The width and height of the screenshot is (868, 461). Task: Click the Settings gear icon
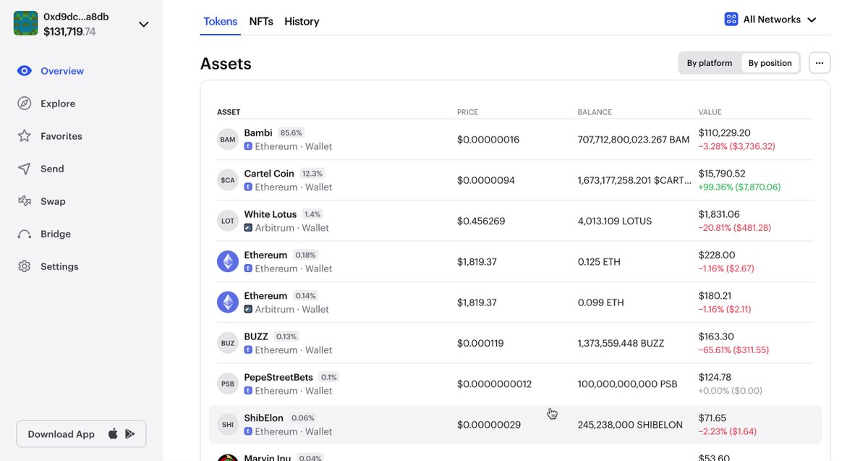pyautogui.click(x=25, y=266)
